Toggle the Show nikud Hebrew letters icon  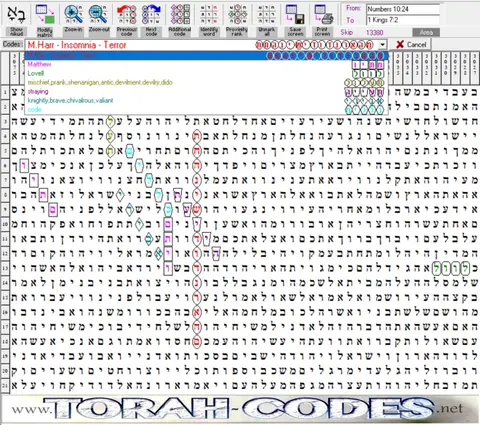tap(16, 14)
